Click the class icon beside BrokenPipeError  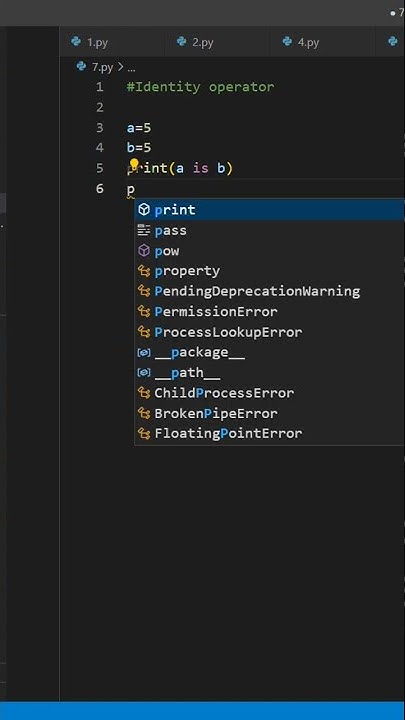144,413
